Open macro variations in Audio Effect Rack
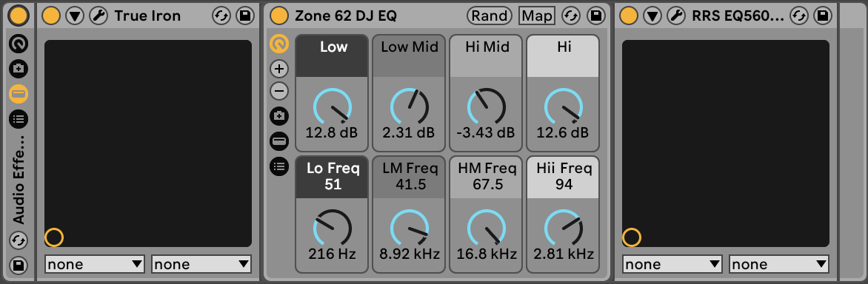868x284 pixels. click(19, 69)
